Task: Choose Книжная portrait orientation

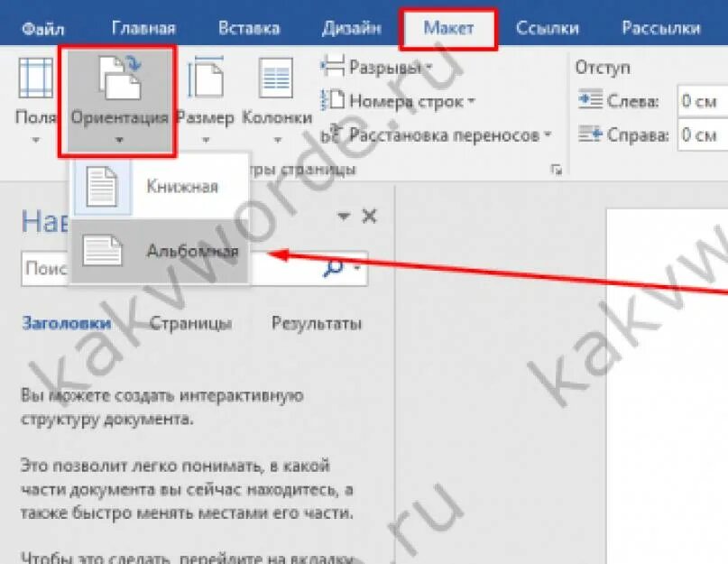Action: click(x=161, y=187)
